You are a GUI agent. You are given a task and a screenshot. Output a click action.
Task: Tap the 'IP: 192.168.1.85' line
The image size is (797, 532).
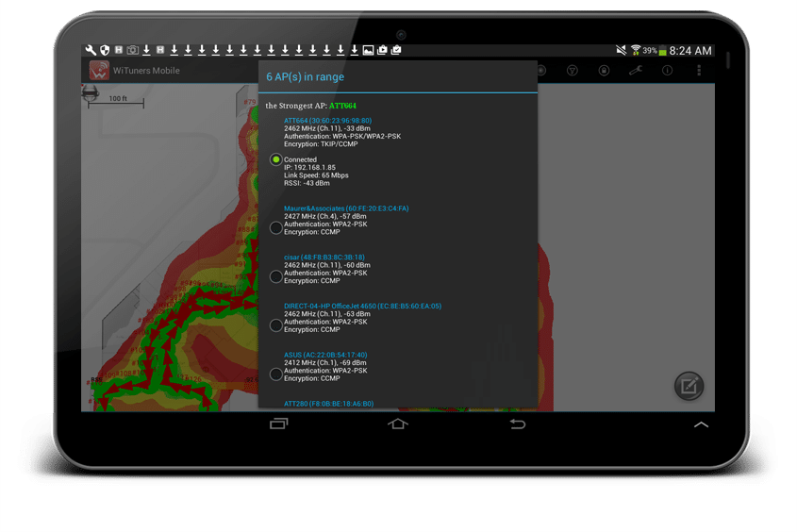[x=309, y=167]
